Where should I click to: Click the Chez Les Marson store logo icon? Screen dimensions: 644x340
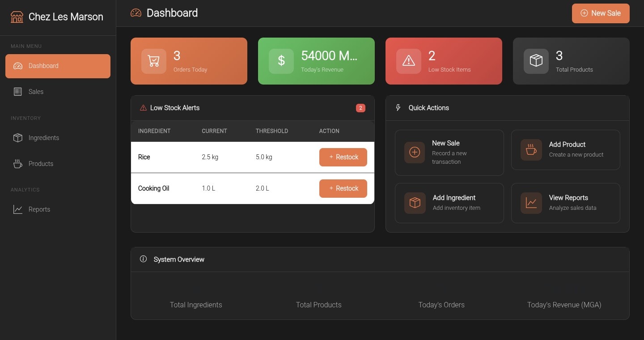pos(17,17)
